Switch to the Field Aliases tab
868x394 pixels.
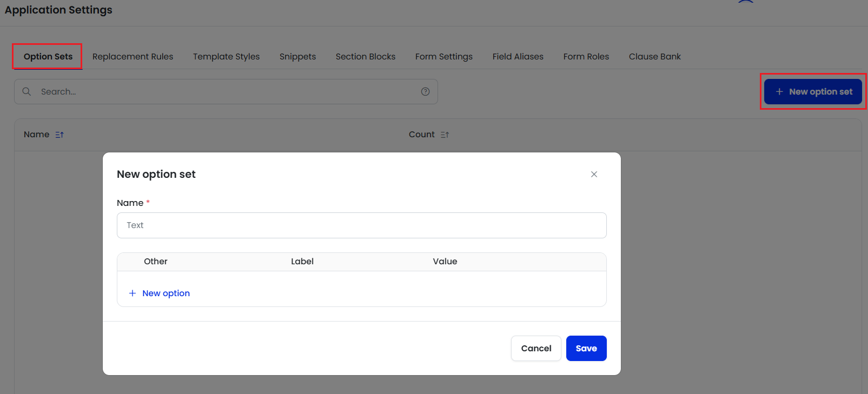click(x=518, y=56)
